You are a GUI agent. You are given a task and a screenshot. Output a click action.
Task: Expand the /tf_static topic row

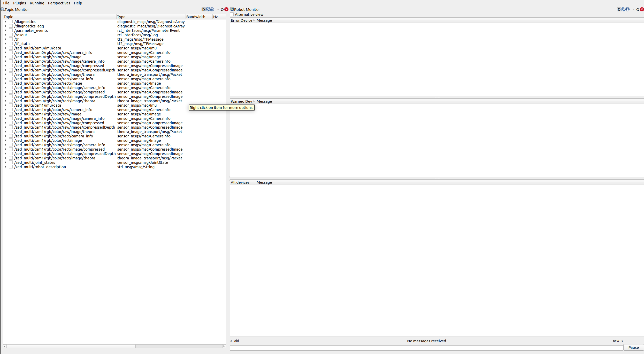coord(5,44)
